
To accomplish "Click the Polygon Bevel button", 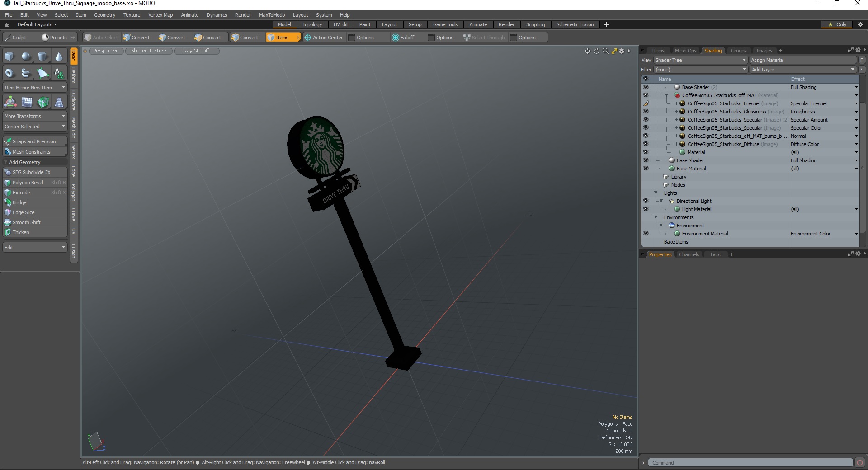I will tap(35, 183).
